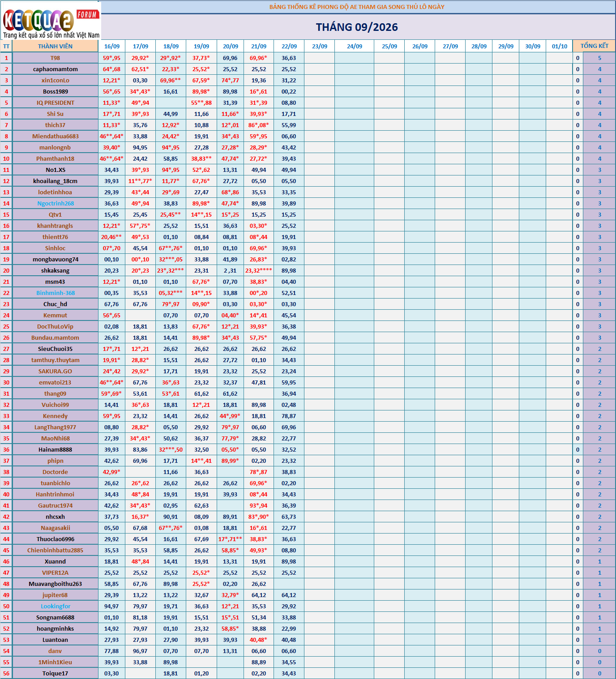
Task: Click the KETQUA2 Forum logo
Action: [51, 21]
